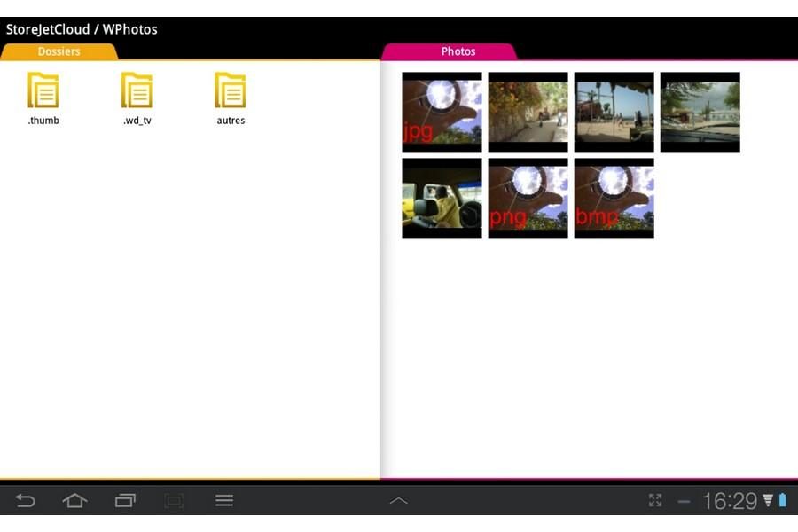The image size is (798, 532).
Task: Click the 16:29 clock
Action: pyautogui.click(x=730, y=501)
